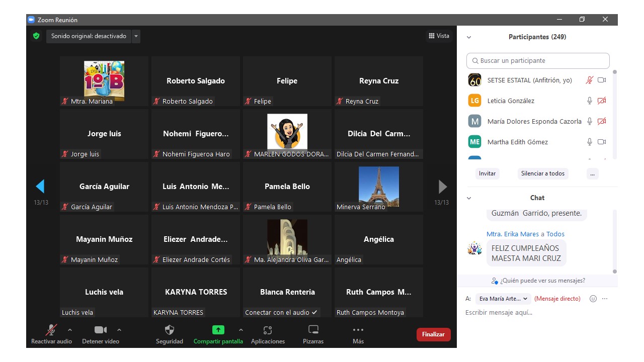The image size is (644, 362).
Task: Collapse the Participantes panel chevron
Action: [x=469, y=37]
